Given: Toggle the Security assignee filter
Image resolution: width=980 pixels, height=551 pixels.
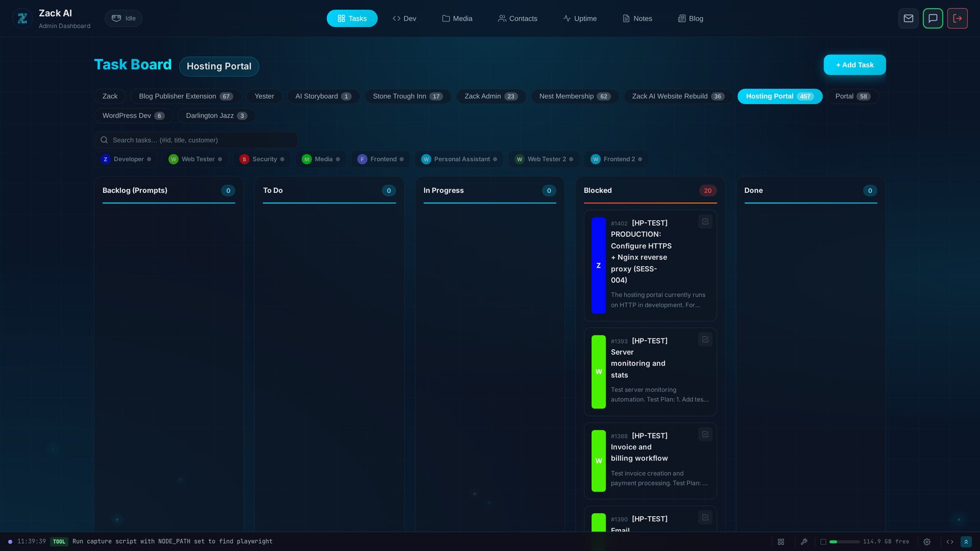Looking at the screenshot, I should [262, 159].
